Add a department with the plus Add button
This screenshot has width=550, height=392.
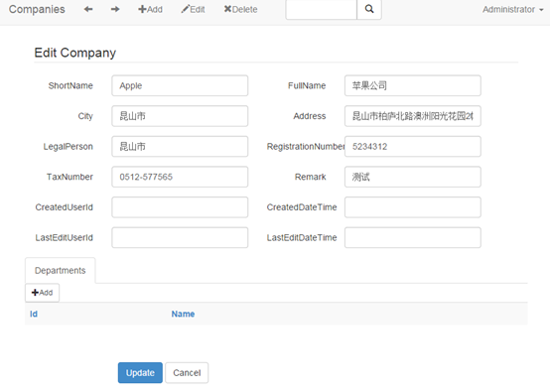click(x=42, y=293)
